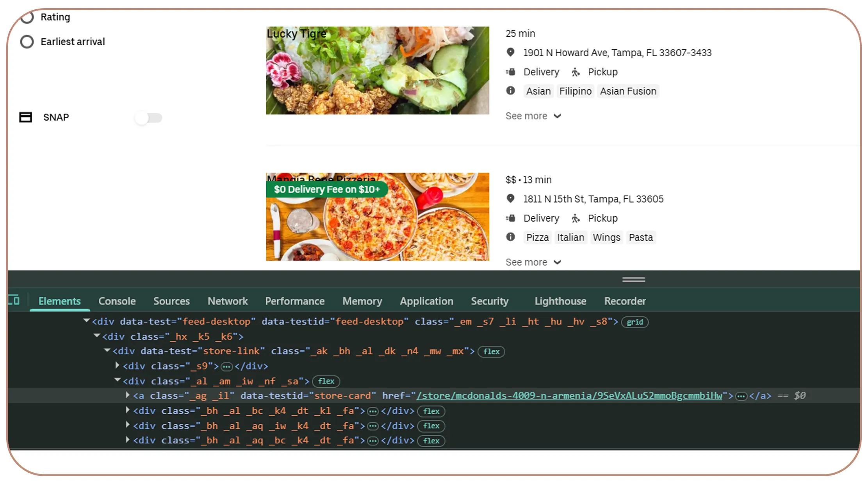868x484 pixels.
Task: Open the Recorder tab
Action: click(625, 301)
